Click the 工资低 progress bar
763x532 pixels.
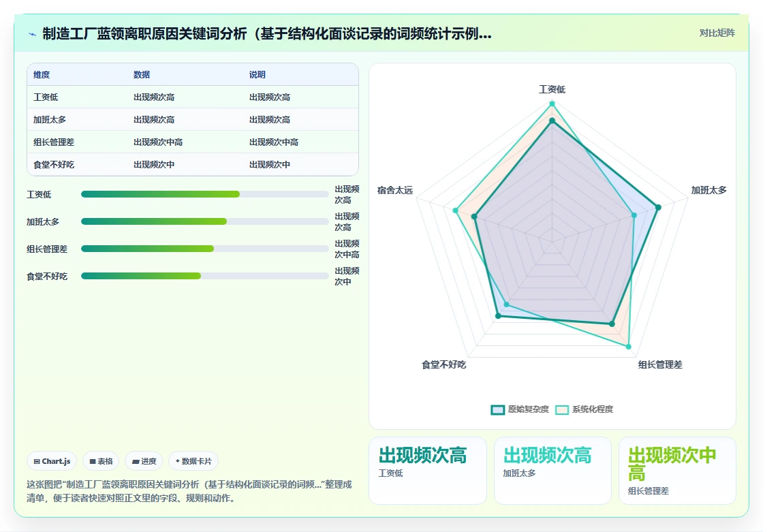205,194
